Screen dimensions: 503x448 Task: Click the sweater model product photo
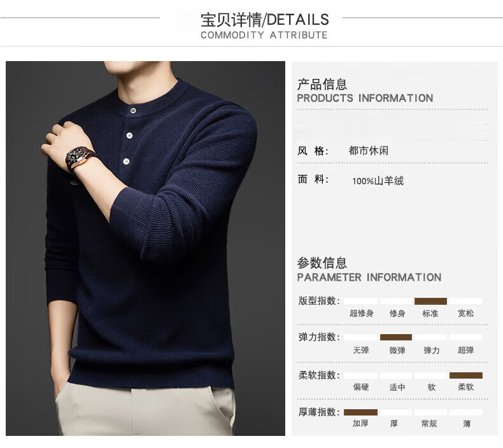(145, 248)
